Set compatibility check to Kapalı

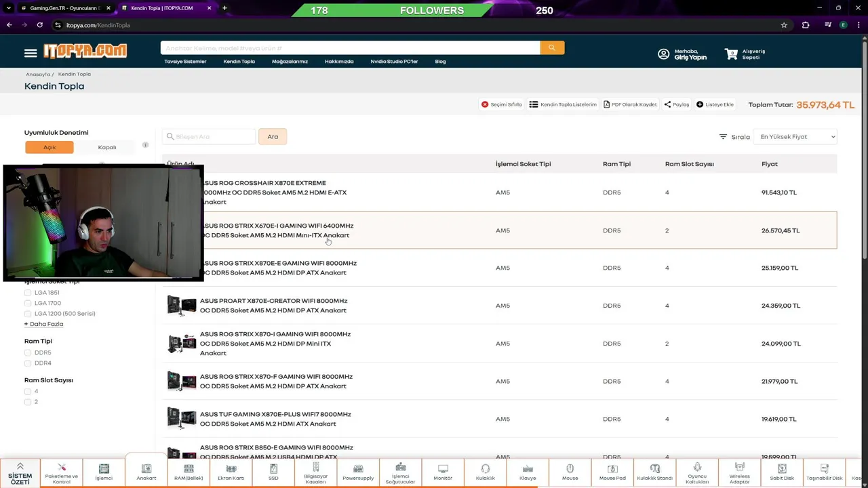point(107,147)
